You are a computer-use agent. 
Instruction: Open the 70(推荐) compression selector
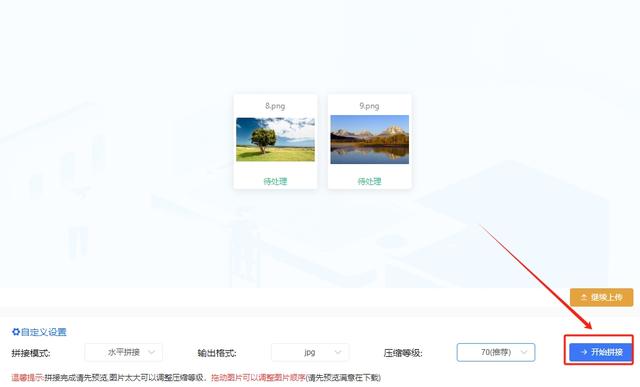coord(496,352)
